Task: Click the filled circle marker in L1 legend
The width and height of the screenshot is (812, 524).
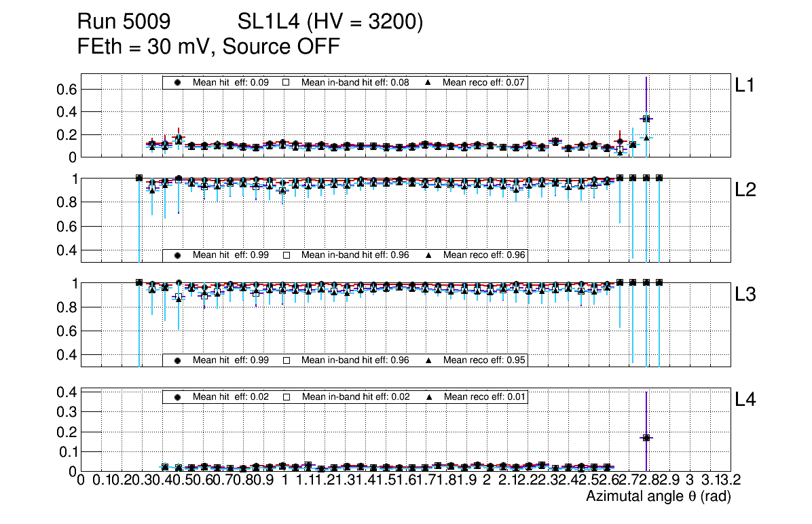Action: pos(178,82)
